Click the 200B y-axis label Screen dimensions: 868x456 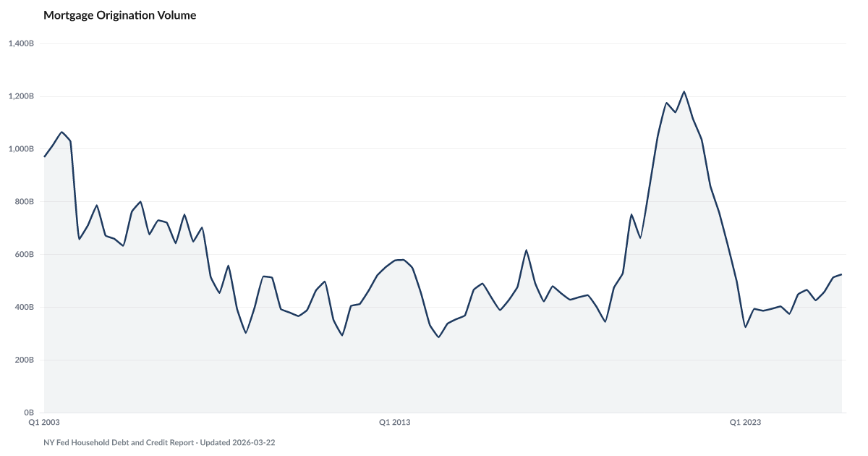coord(25,360)
